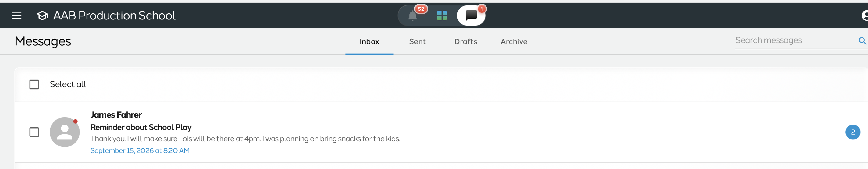
Task: Open the Reminder about School Play message
Action: tap(141, 128)
